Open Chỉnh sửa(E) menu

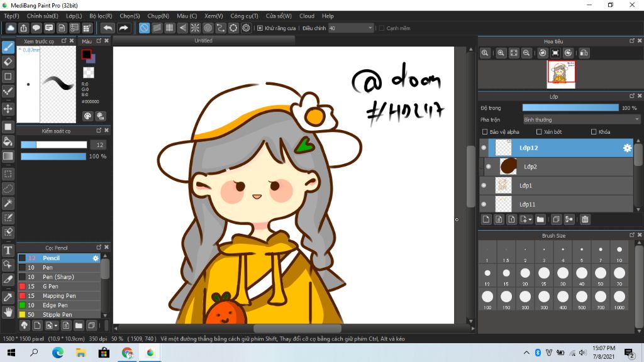(42, 16)
